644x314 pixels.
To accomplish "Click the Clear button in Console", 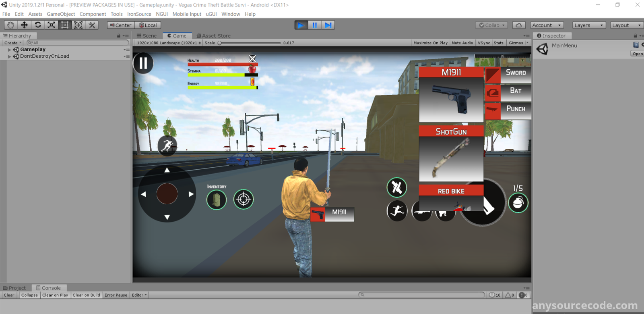I will [9, 295].
